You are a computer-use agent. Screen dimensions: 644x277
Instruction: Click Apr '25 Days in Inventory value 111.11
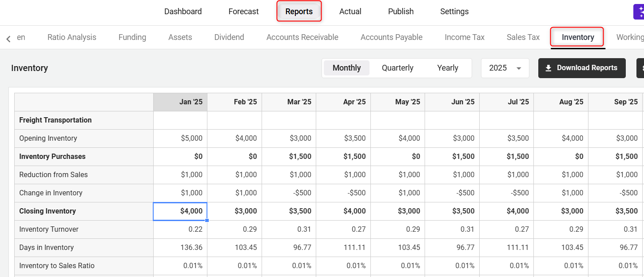tap(343, 248)
